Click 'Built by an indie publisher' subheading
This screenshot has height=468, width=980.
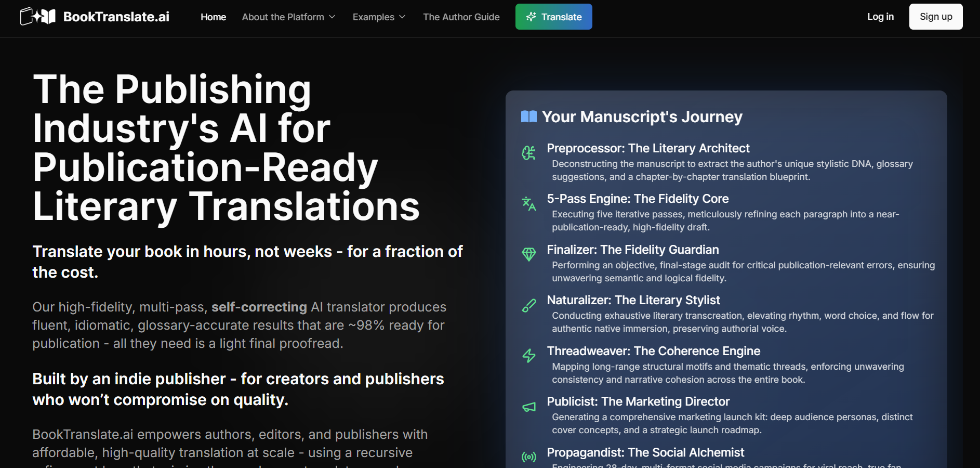[x=238, y=389]
